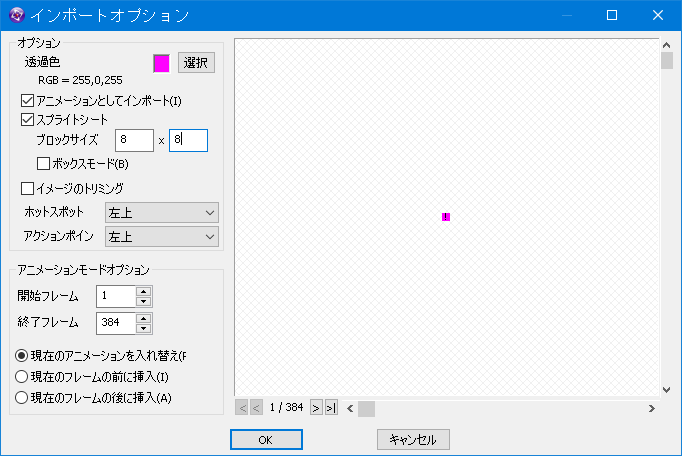This screenshot has height=456, width=682.
Task: Open the ホットスポット dropdown
Action: click(161, 213)
